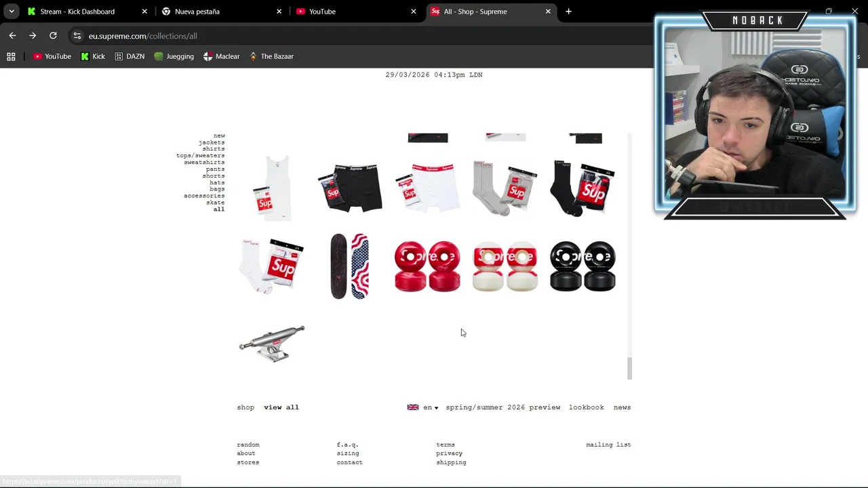Close the Nueva pestaña tab
The image size is (868, 488).
click(279, 12)
